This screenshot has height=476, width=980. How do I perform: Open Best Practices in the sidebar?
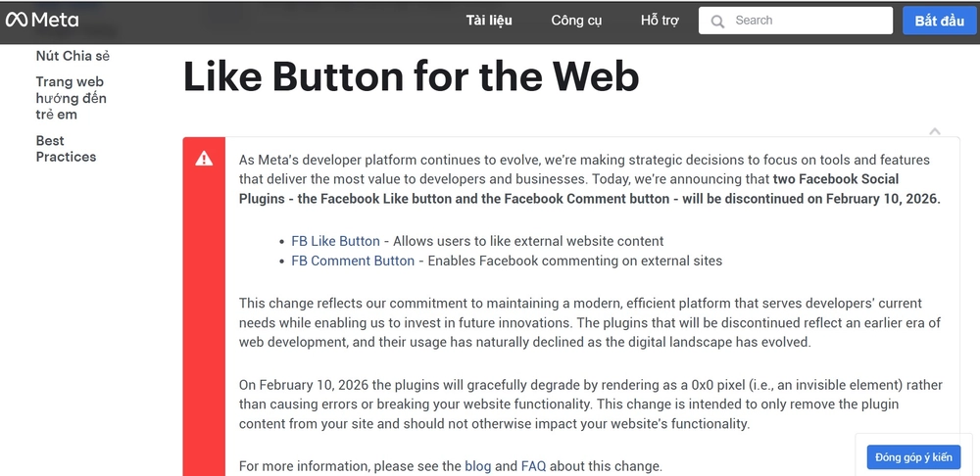click(66, 149)
